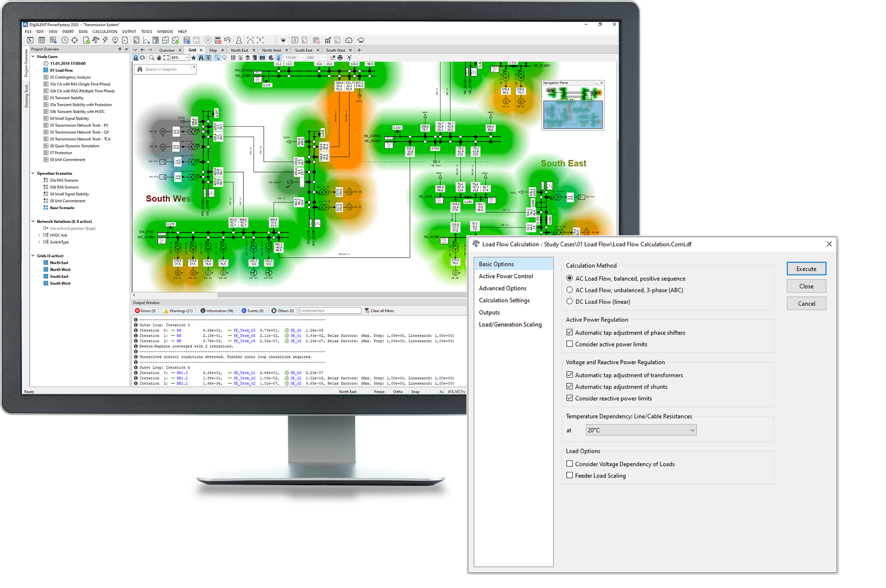Uncheck Automatic tap adjustment of shunts
This screenshot has width=886, height=588.
click(570, 387)
